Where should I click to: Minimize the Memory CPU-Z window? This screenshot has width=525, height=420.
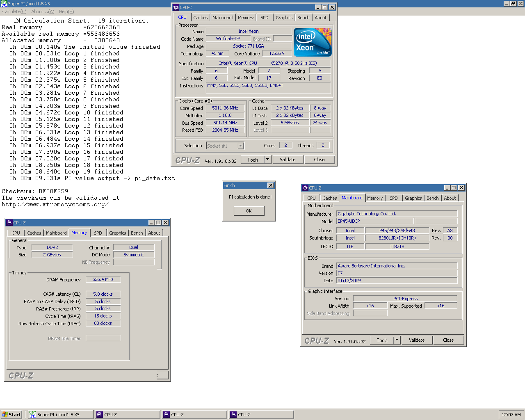[151, 223]
